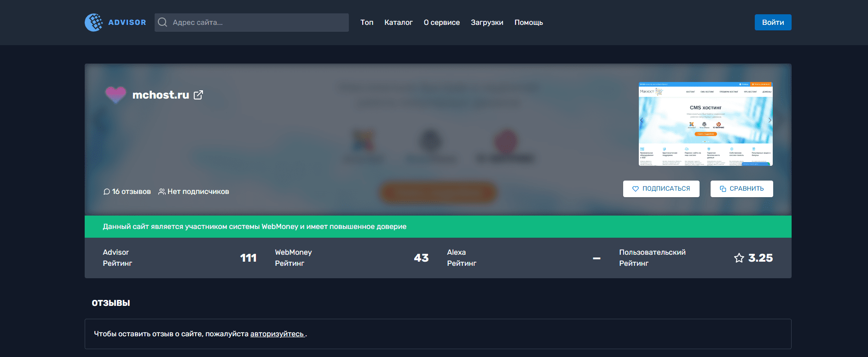Click the ADVISOR brand text
Viewport: 868px width, 357px height.
[127, 23]
